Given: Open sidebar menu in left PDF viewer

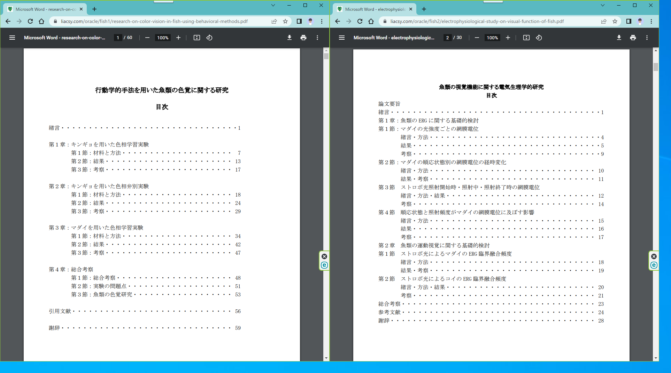Looking at the screenshot, I should click(x=12, y=38).
